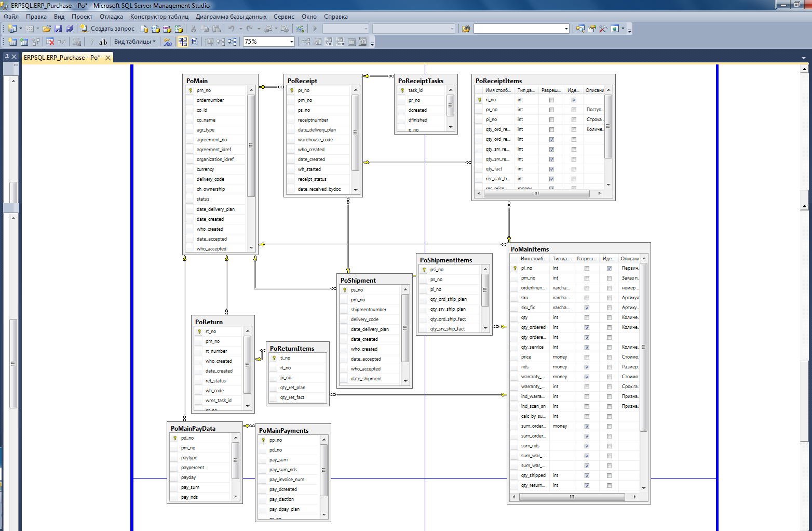Click the Web Browser icon
Screen dimensions: 812x531
[x=615, y=29]
